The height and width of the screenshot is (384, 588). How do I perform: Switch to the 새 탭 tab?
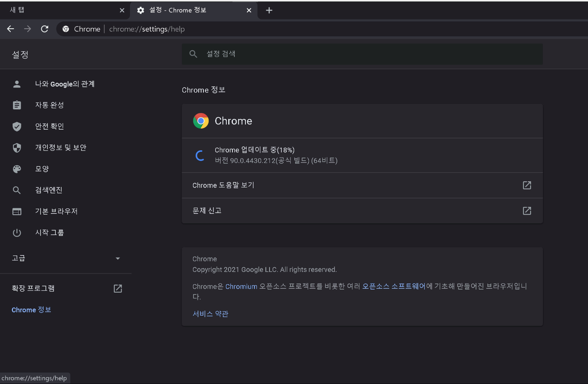(65, 10)
